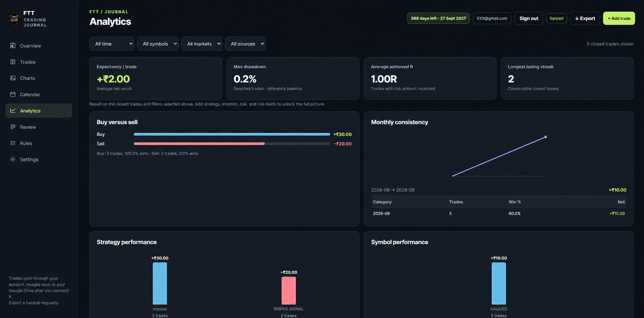Click the 0.2% max drawdown value
Viewport: 644px width, 318px height.
pos(245,79)
